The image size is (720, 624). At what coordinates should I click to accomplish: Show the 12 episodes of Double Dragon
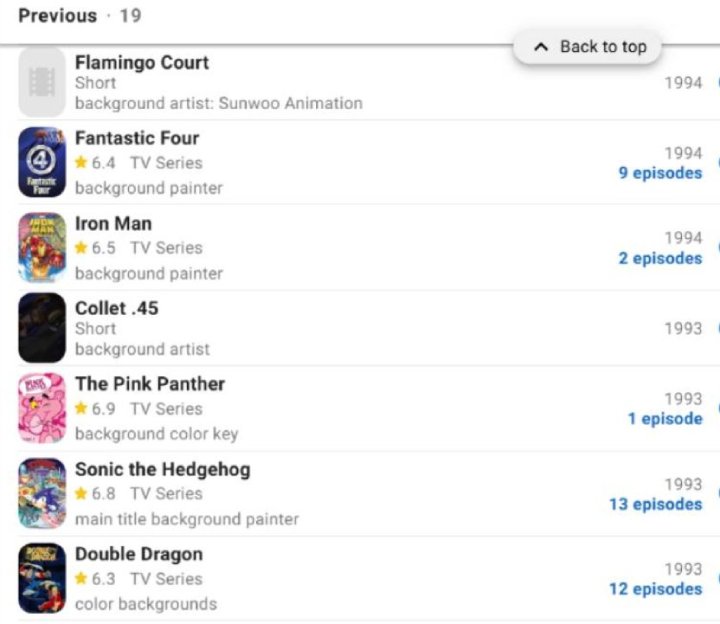click(656, 589)
